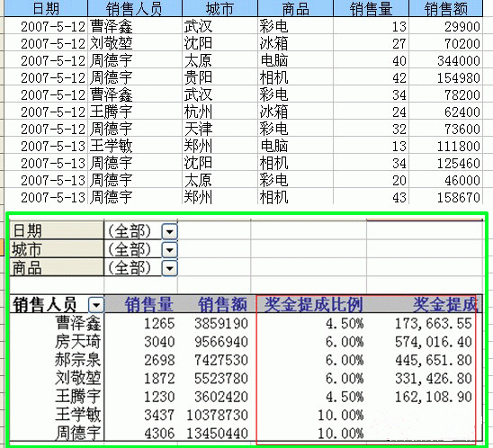Screen dimensions: 493x448
Task: Click the sales amount cell 46000
Action: pyautogui.click(x=462, y=181)
